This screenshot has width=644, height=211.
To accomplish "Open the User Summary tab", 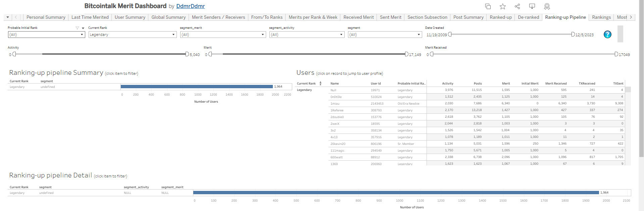I will coord(130,17).
